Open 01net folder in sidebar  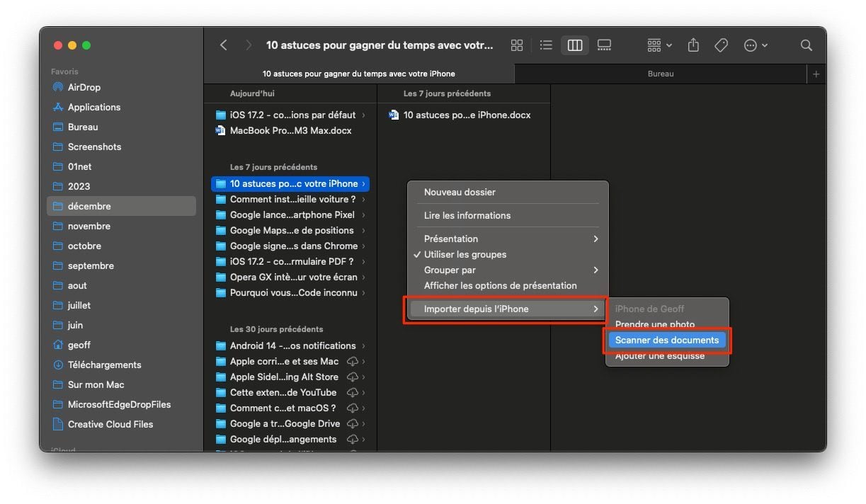pyautogui.click(x=121, y=166)
